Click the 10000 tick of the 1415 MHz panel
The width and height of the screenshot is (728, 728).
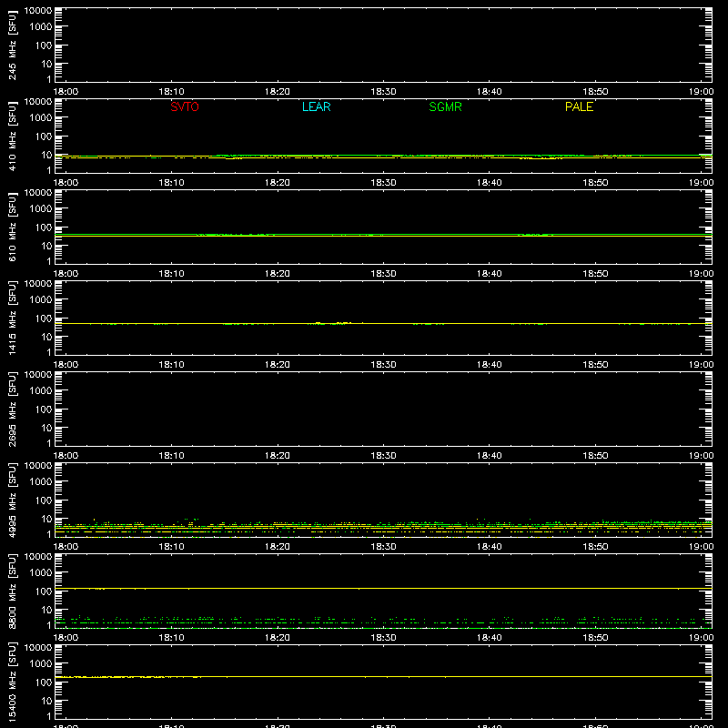38,284
